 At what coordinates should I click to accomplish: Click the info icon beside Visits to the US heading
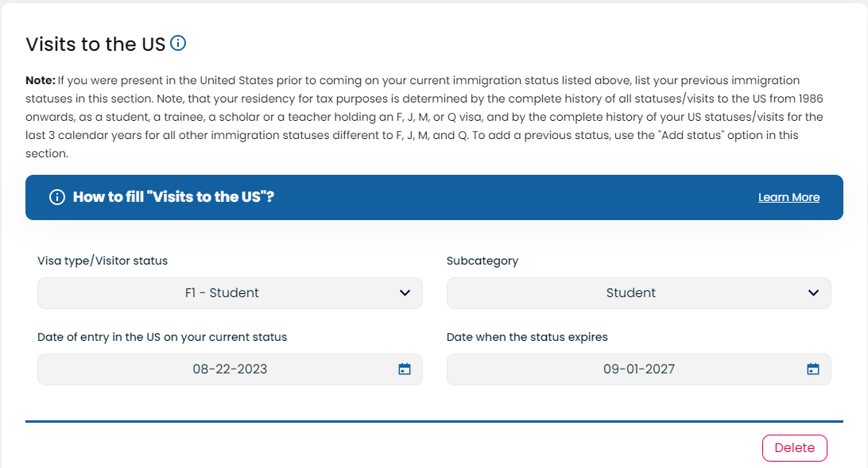coord(178,43)
